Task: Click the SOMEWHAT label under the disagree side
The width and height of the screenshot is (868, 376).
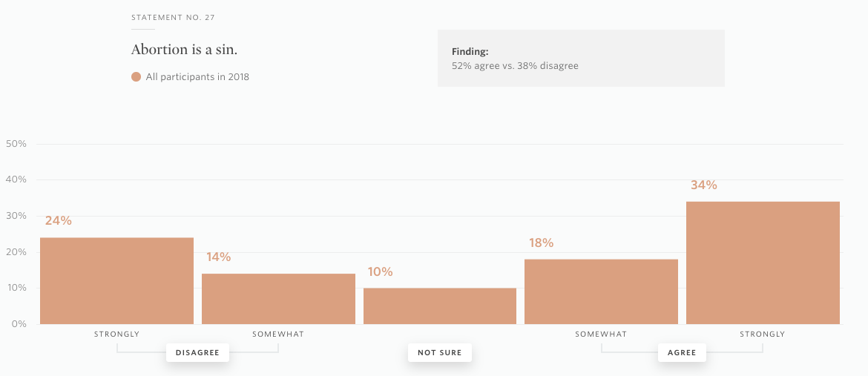Action: click(278, 334)
